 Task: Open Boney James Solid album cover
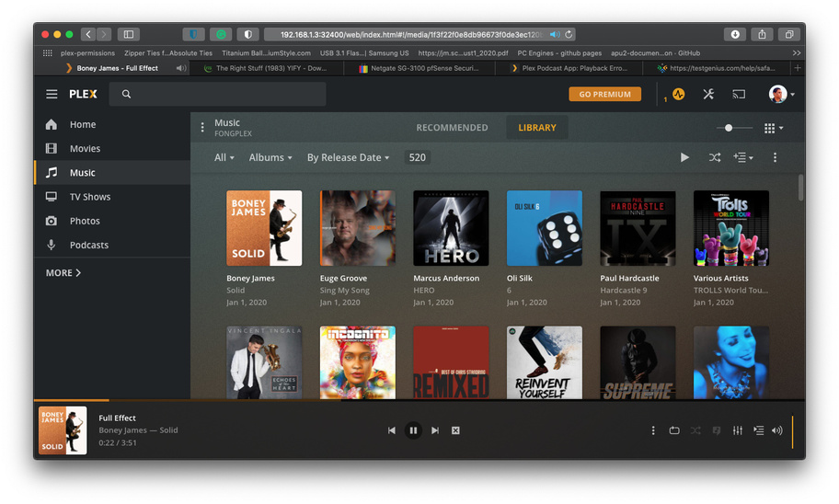click(264, 228)
